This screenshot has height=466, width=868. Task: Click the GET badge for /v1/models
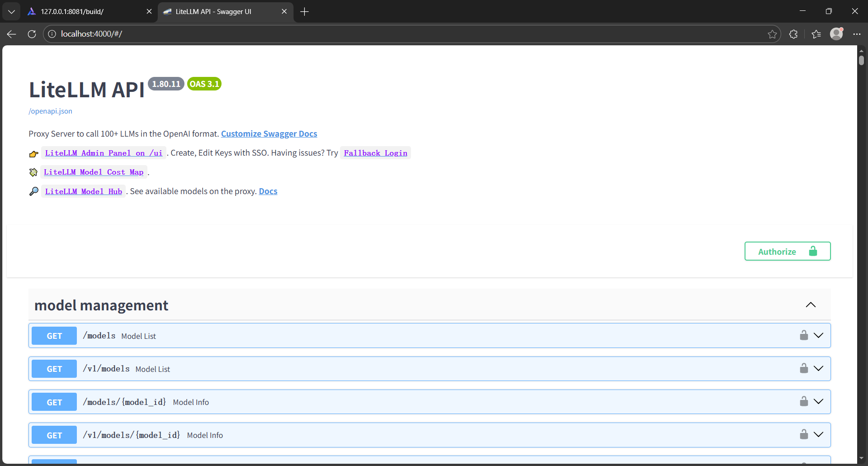click(x=54, y=369)
